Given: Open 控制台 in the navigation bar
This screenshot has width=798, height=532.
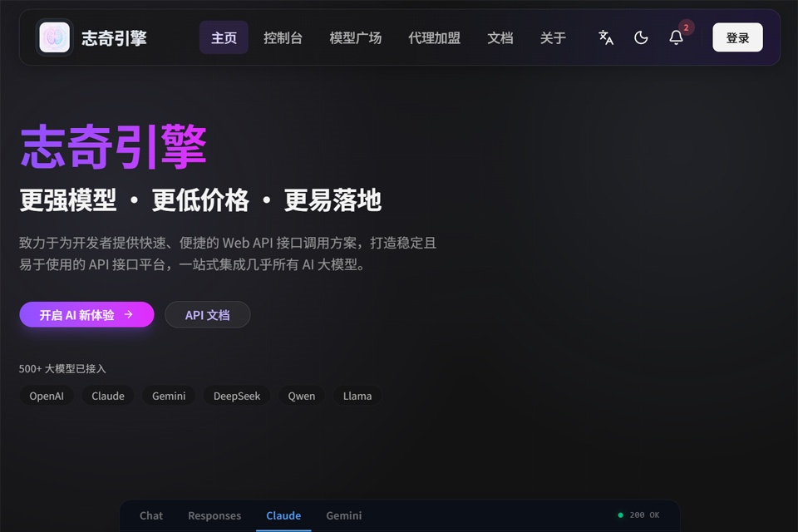Looking at the screenshot, I should pos(283,37).
